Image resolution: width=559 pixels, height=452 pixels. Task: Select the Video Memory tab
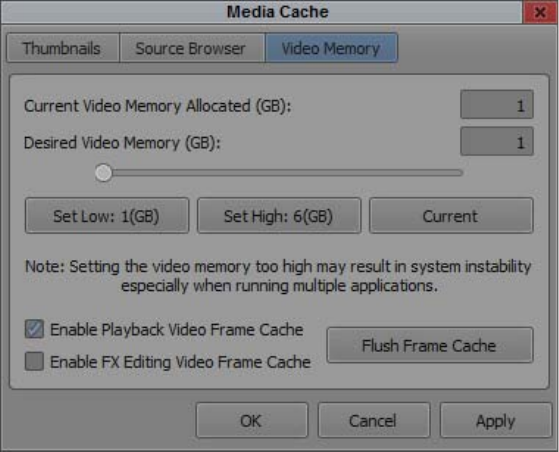coord(332,48)
